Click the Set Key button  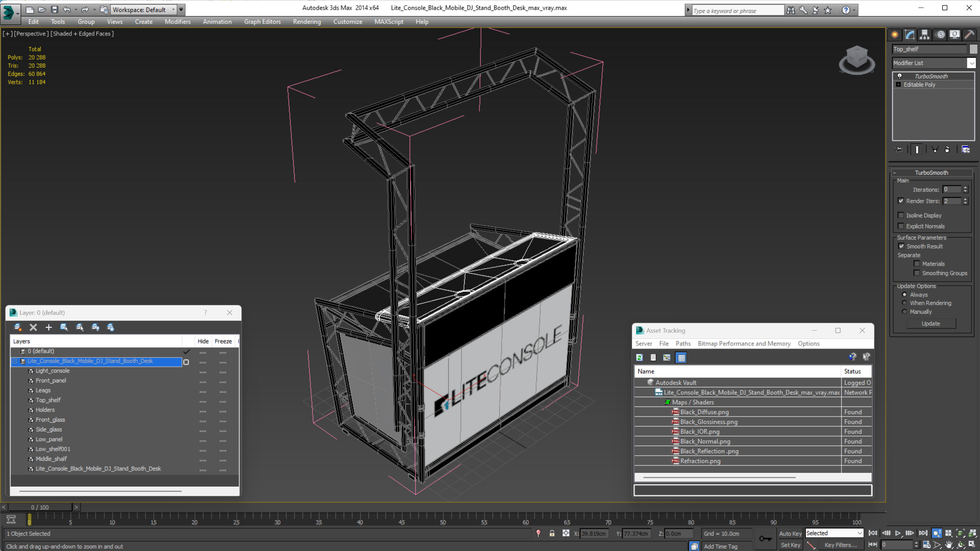[790, 545]
